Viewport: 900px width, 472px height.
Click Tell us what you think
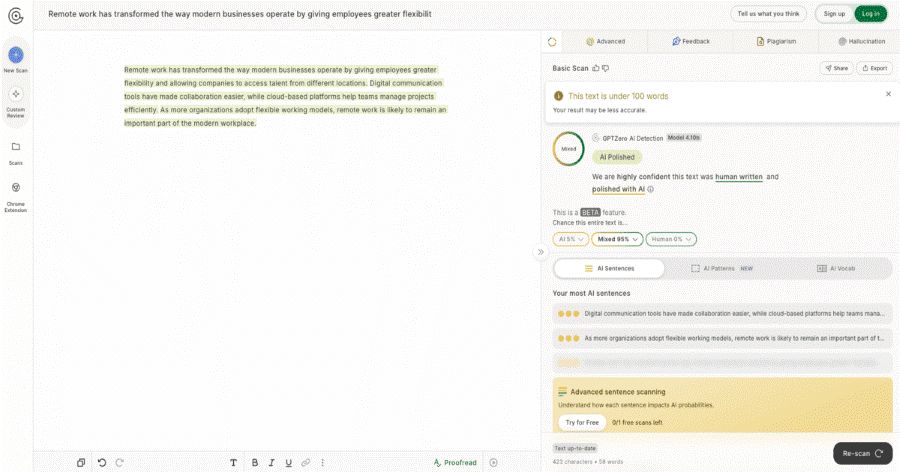point(768,14)
